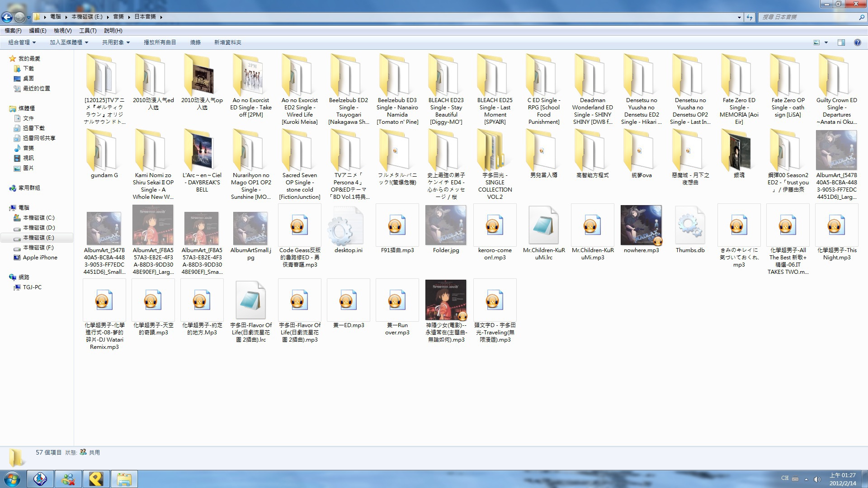
Task: Click the 播放所有曲目 button
Action: tap(160, 42)
